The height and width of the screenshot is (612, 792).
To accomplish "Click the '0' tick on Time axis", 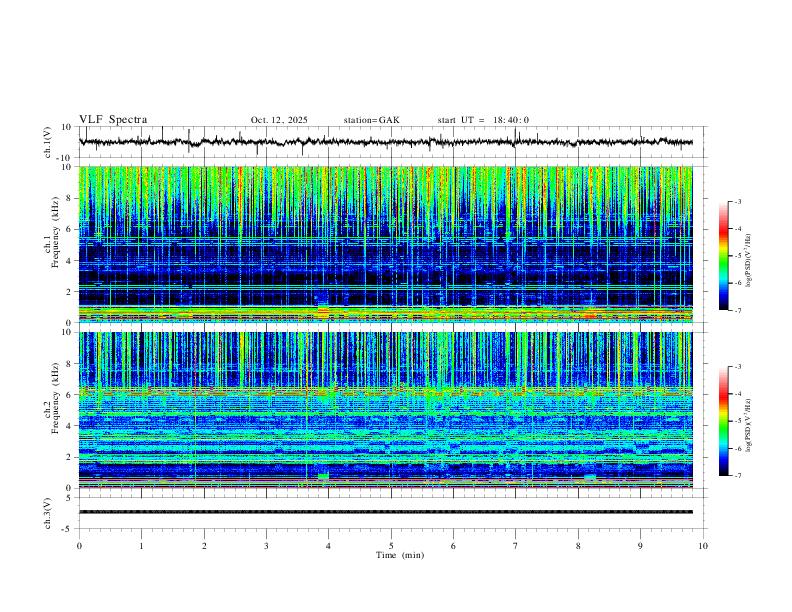I will point(79,546).
